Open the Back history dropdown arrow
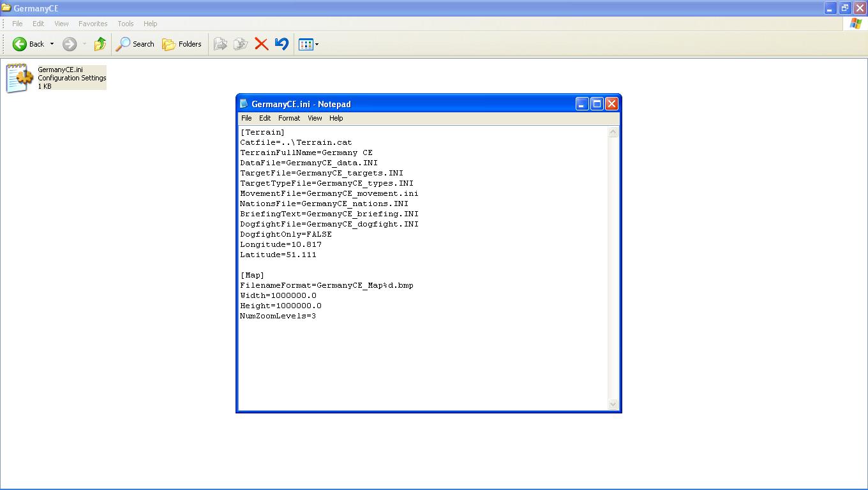 pos(52,44)
